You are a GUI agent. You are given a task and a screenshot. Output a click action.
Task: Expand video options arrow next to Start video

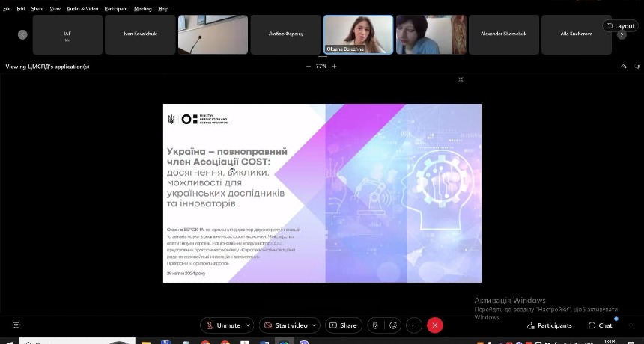coord(315,325)
